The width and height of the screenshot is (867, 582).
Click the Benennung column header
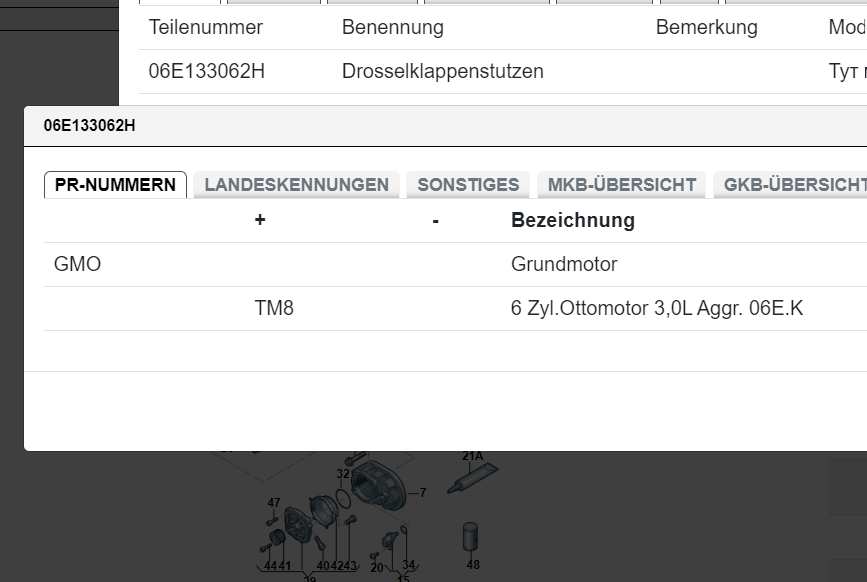(392, 27)
